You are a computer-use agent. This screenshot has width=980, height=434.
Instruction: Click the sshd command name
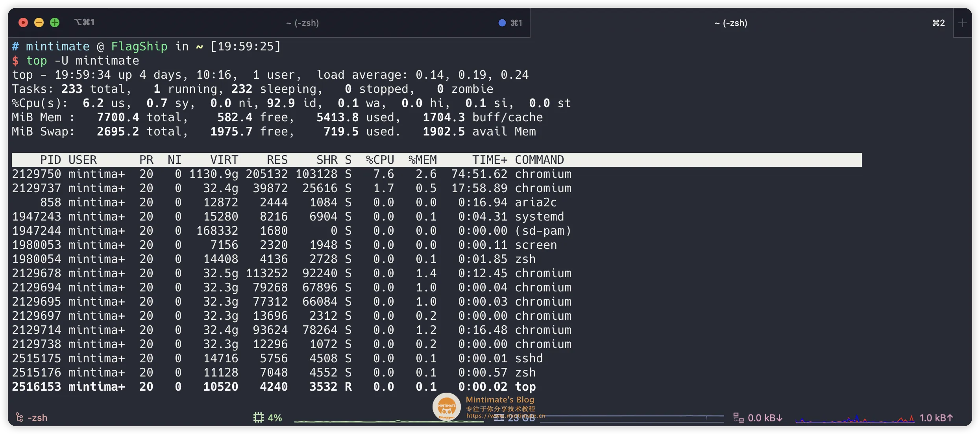coord(529,358)
